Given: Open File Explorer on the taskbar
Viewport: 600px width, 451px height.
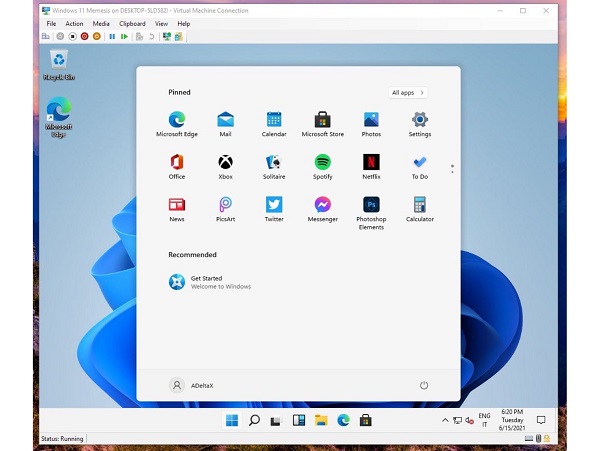Looking at the screenshot, I should pos(321,420).
